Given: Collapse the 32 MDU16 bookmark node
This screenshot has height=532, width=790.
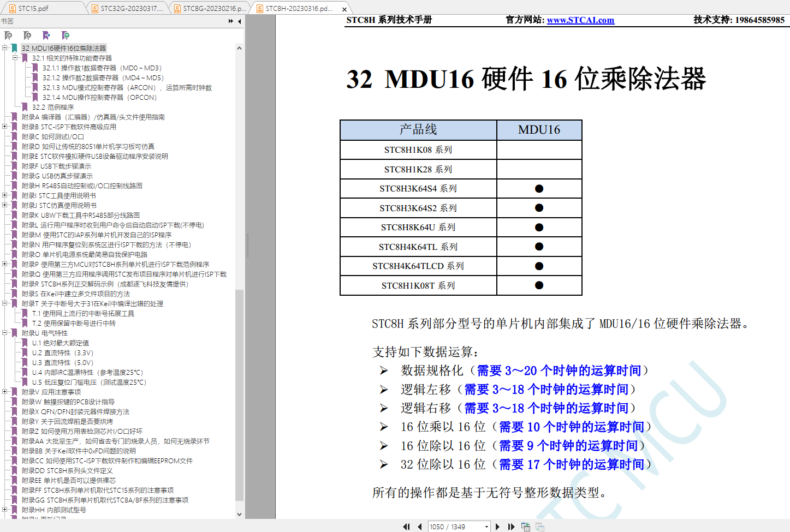Looking at the screenshot, I should tap(5, 48).
